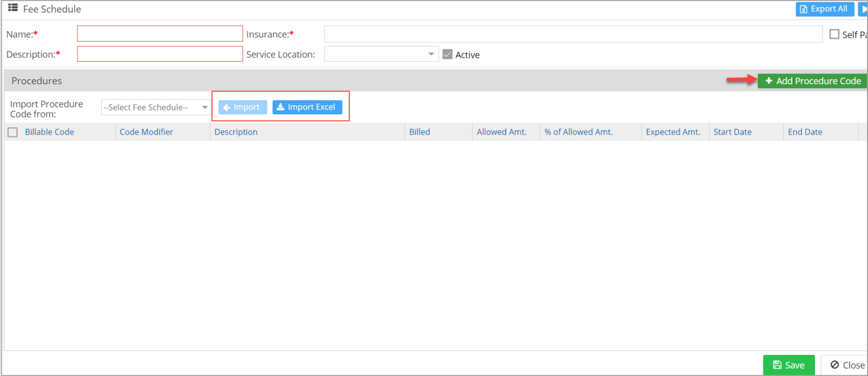Click the Import Excel button

click(x=307, y=107)
